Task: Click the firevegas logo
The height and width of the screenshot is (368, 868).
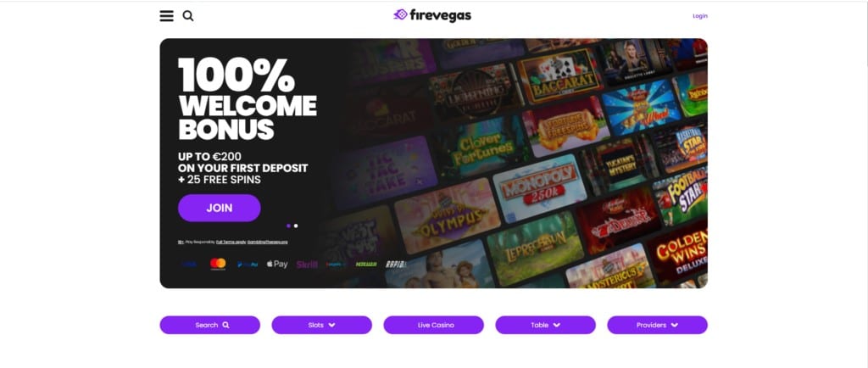Action: pos(432,15)
